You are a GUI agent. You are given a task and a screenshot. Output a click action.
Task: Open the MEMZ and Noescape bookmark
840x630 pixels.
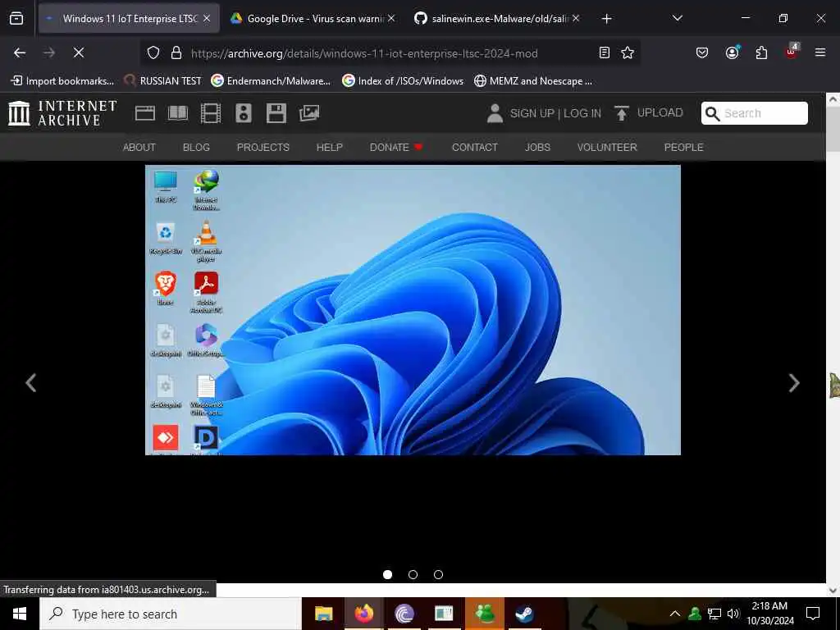533,81
